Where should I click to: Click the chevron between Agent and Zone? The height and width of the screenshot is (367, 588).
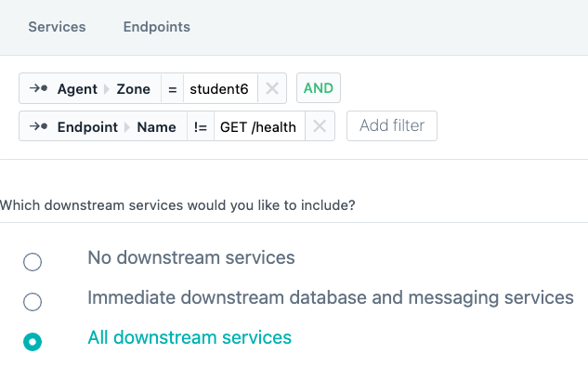107,89
